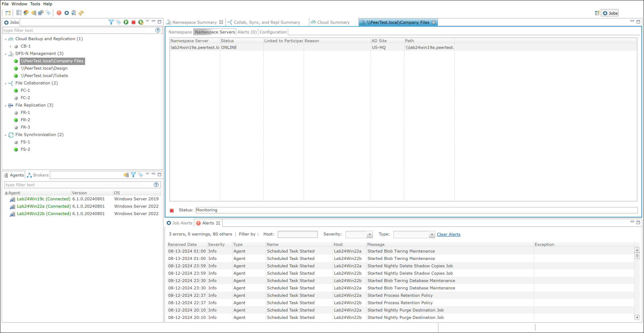Open the Agents panel view menu triangle
644x333 pixels.
(x=147, y=174)
